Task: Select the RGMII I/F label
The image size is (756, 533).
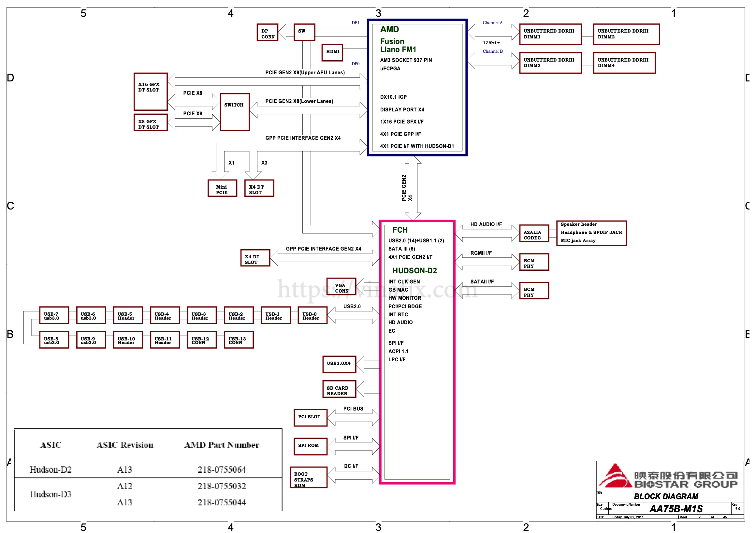Action: (481, 253)
